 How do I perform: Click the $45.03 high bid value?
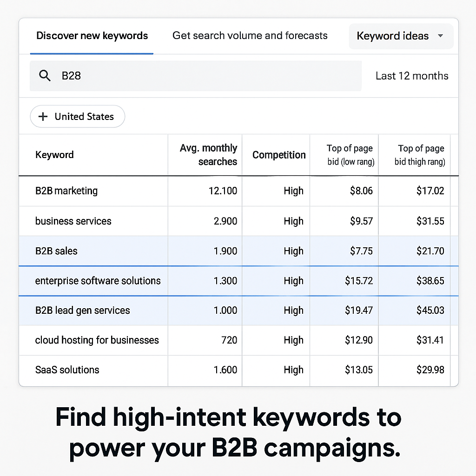coord(430,311)
